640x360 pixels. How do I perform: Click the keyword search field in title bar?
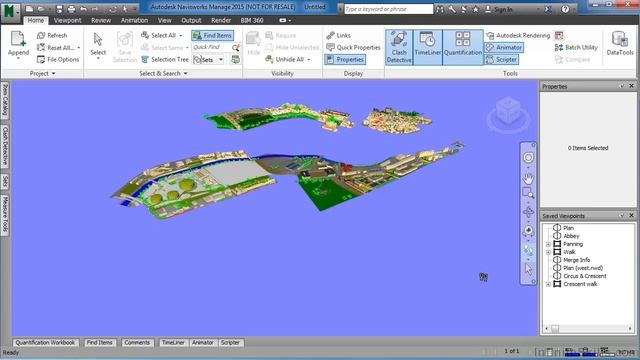pos(388,9)
